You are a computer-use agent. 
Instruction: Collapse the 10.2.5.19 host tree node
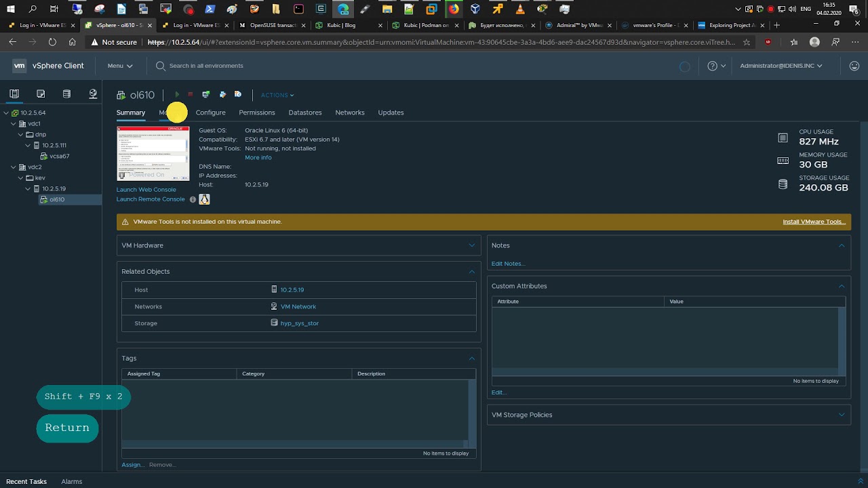pos(28,189)
